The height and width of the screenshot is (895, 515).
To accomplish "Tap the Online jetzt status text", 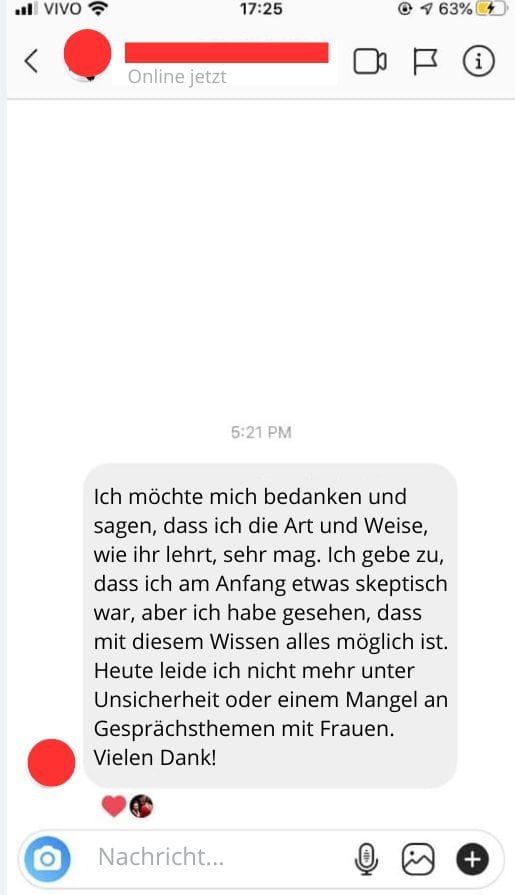I will click(177, 76).
